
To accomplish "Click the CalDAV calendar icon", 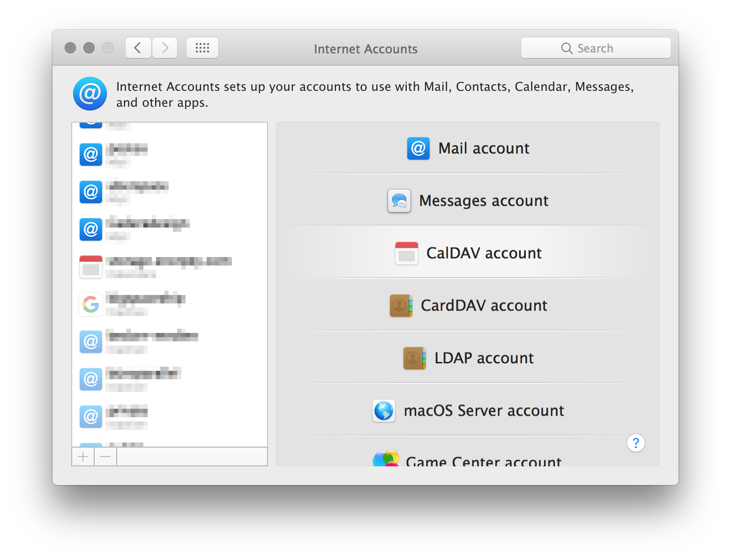I will click(x=406, y=253).
